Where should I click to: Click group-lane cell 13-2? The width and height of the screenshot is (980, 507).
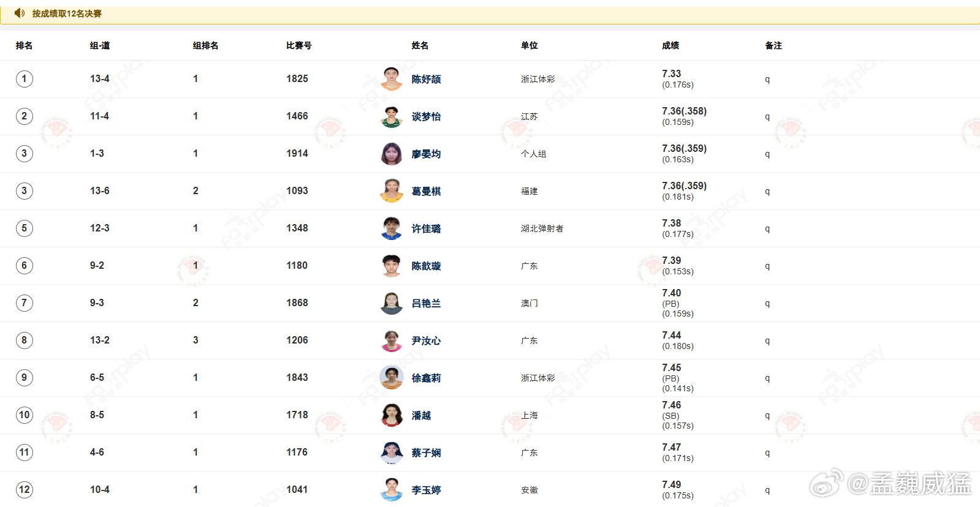click(x=100, y=340)
